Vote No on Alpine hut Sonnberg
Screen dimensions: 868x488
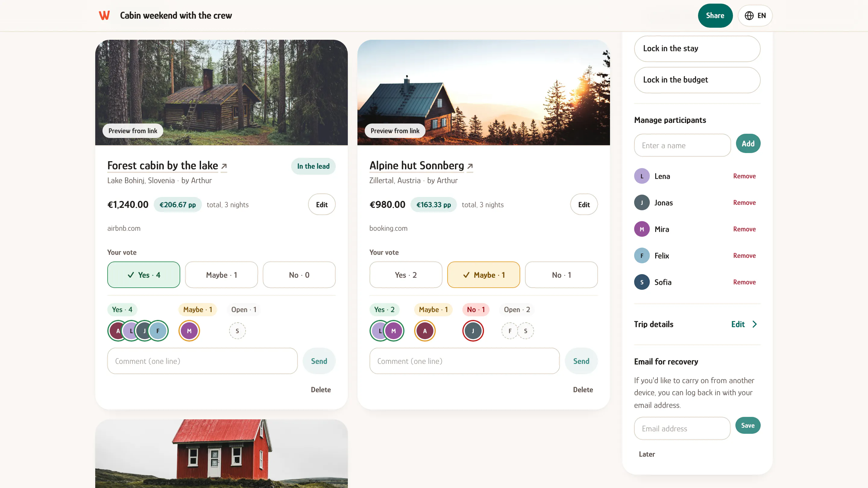click(x=561, y=275)
